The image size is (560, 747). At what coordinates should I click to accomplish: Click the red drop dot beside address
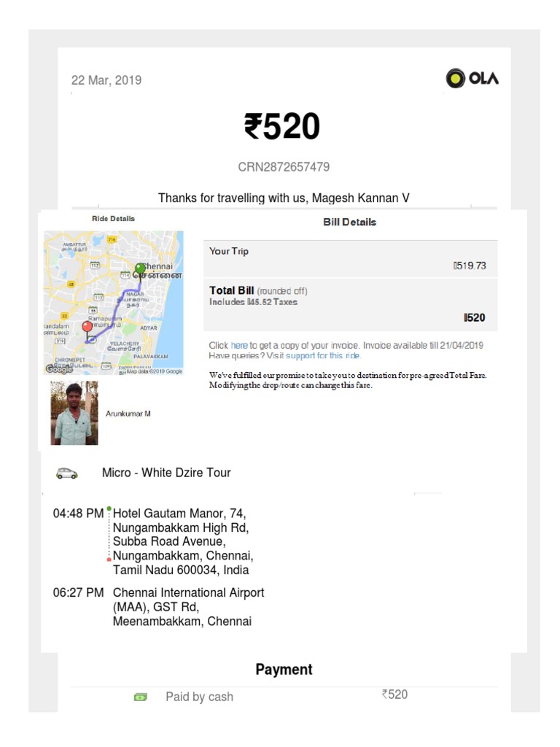click(109, 560)
